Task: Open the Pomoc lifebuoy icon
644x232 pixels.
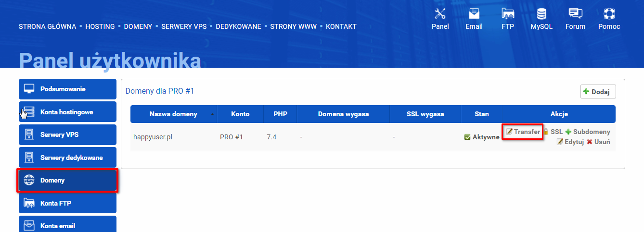Action: point(609,13)
